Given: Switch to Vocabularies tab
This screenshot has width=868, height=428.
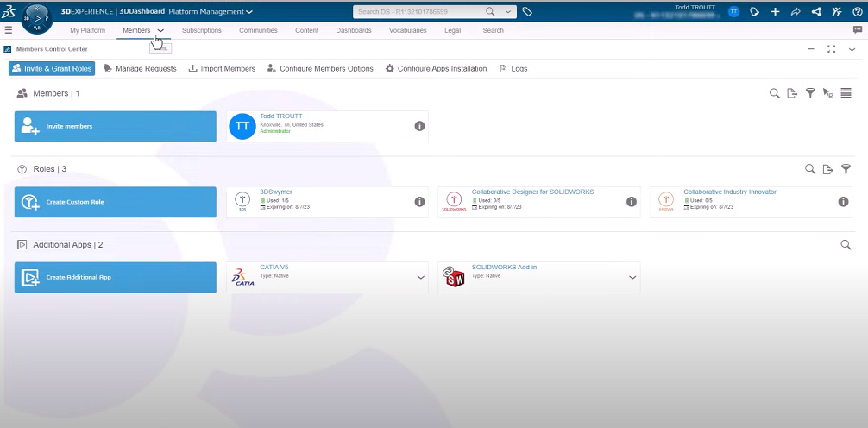Looking at the screenshot, I should point(408,30).
